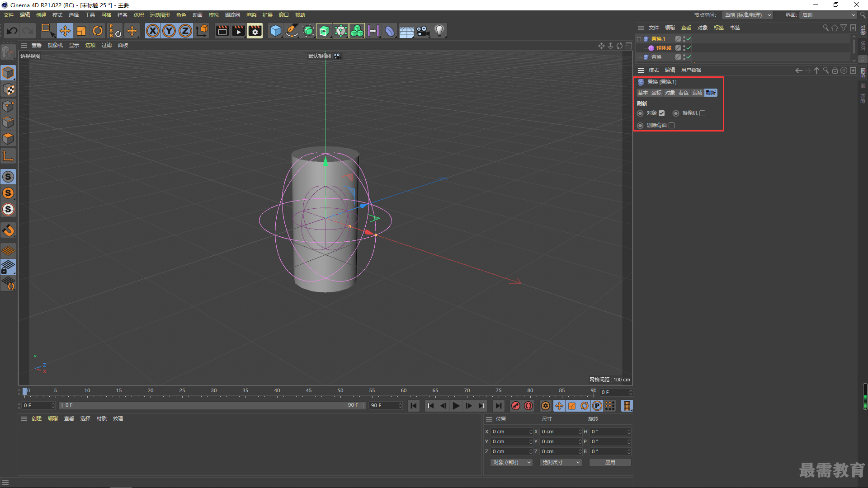Image resolution: width=868 pixels, height=488 pixels.
Task: Click the Record Active Objects red key icon
Action: pos(516,406)
